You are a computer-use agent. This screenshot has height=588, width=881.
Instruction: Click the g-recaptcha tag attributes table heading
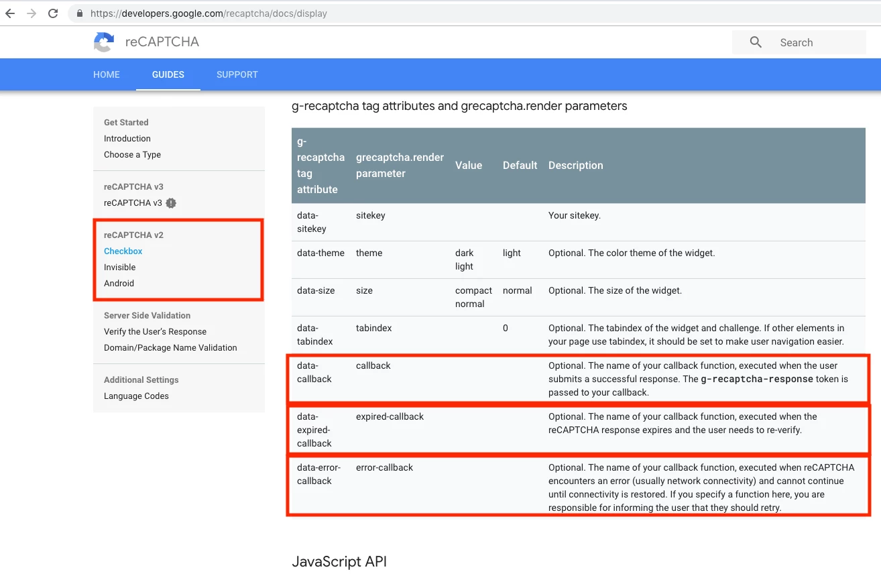(x=460, y=106)
